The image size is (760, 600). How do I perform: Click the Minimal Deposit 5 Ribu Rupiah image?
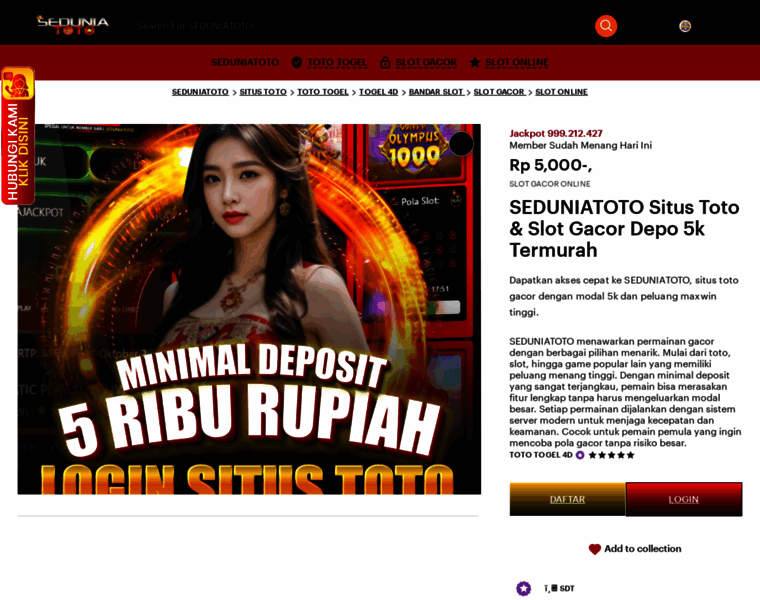[x=249, y=309]
